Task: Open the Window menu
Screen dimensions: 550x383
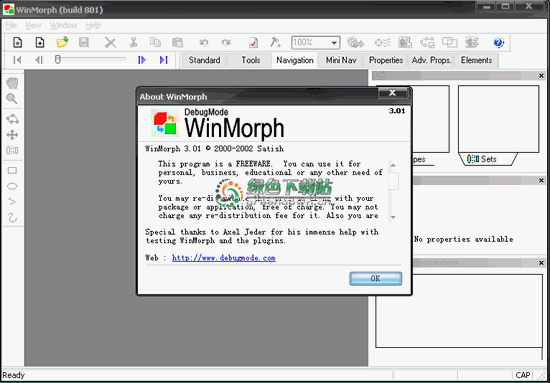Action: click(x=63, y=26)
